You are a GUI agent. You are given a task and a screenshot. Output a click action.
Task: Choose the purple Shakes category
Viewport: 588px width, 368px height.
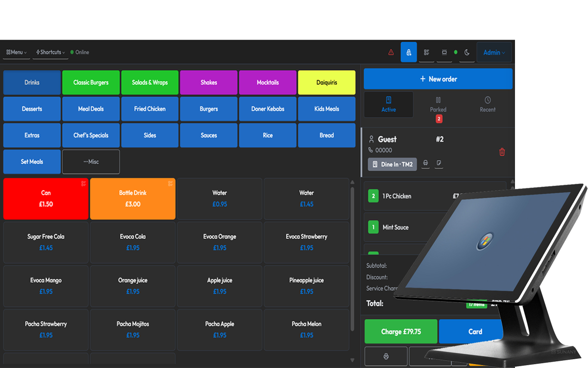coord(209,82)
